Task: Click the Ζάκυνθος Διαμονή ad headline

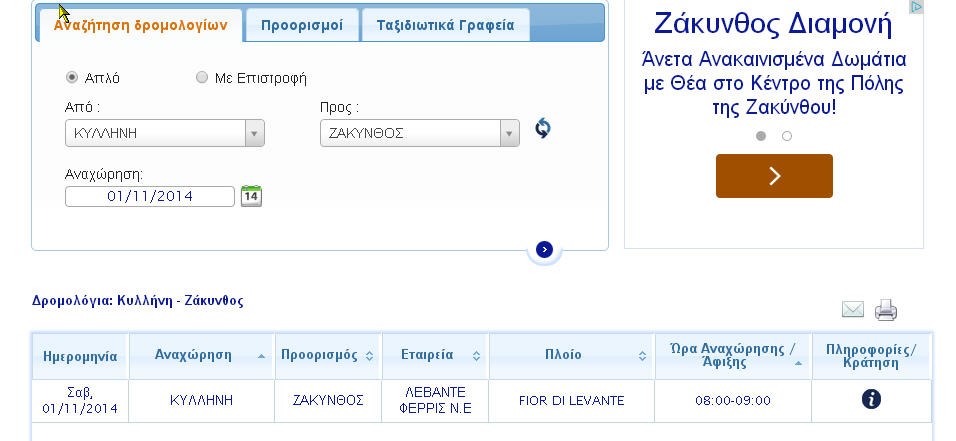Action: click(772, 23)
